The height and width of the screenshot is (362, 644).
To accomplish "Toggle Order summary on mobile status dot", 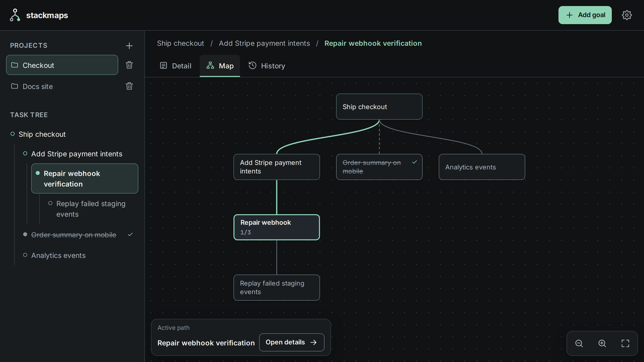I will tap(25, 234).
